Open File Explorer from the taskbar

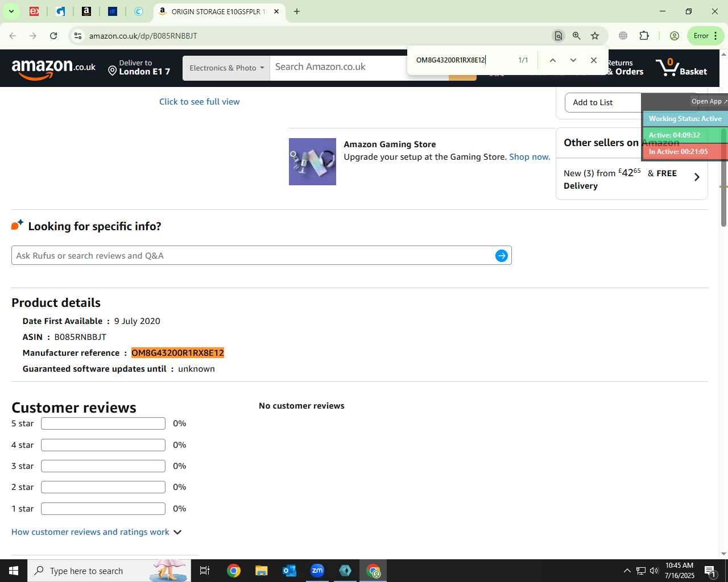tap(262, 571)
